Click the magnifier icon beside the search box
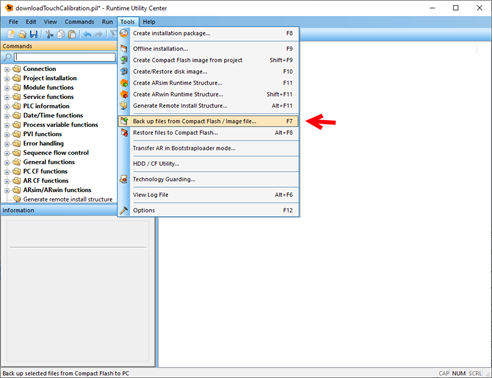 click(x=7, y=57)
